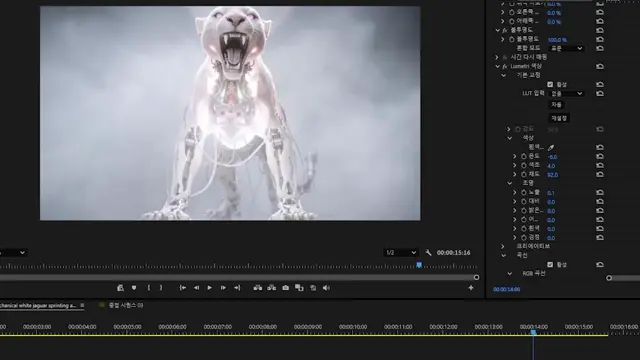Image resolution: width=640 pixels, height=360 pixels.
Task: Open Comparison View icon
Action: pyautogui.click(x=299, y=288)
